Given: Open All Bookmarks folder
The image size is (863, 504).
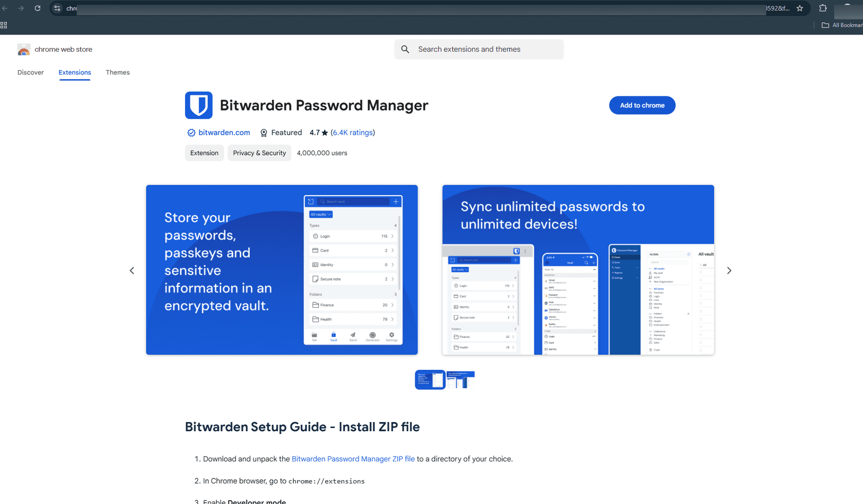Looking at the screenshot, I should click(843, 25).
